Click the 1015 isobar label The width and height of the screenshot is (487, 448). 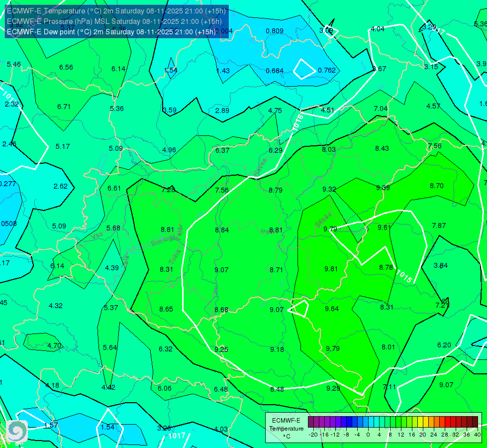[x=404, y=276]
